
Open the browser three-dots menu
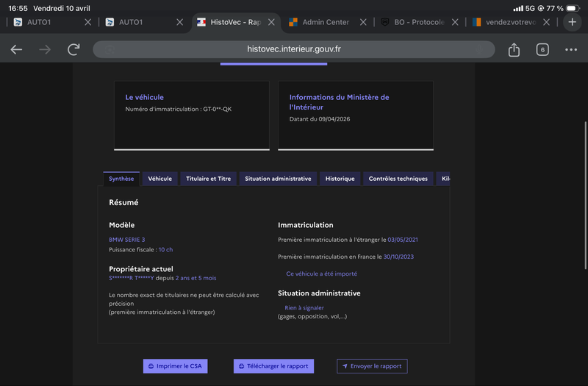click(x=571, y=49)
